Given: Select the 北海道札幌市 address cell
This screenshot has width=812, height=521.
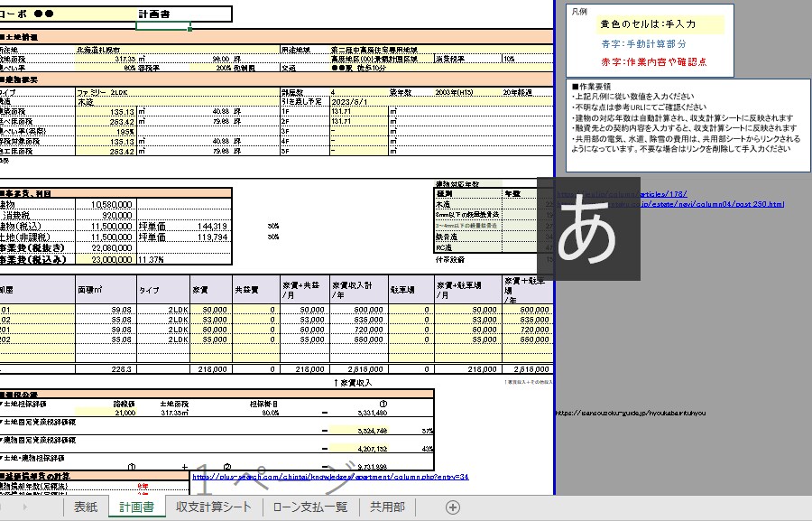Looking at the screenshot, I should coord(177,50).
